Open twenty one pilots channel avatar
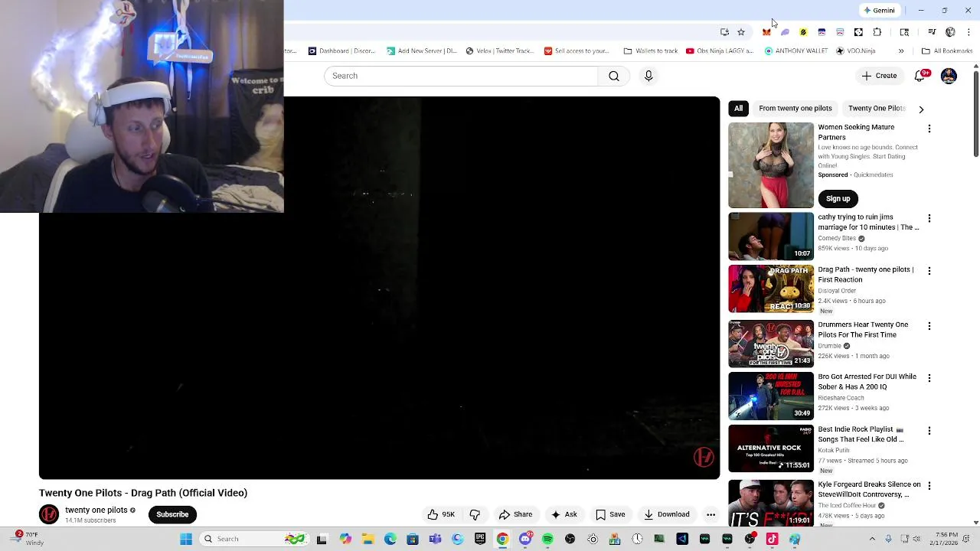Viewport: 980px width, 551px height. [x=49, y=514]
